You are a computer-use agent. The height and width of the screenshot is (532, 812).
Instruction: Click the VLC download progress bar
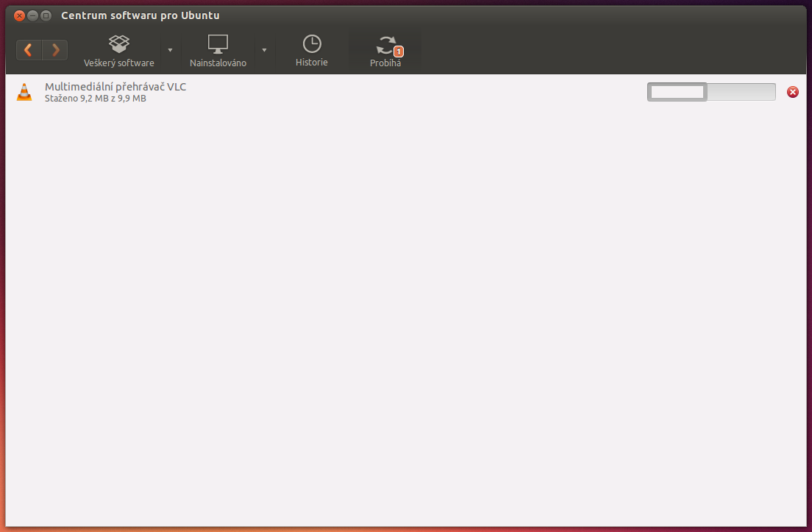coord(710,92)
